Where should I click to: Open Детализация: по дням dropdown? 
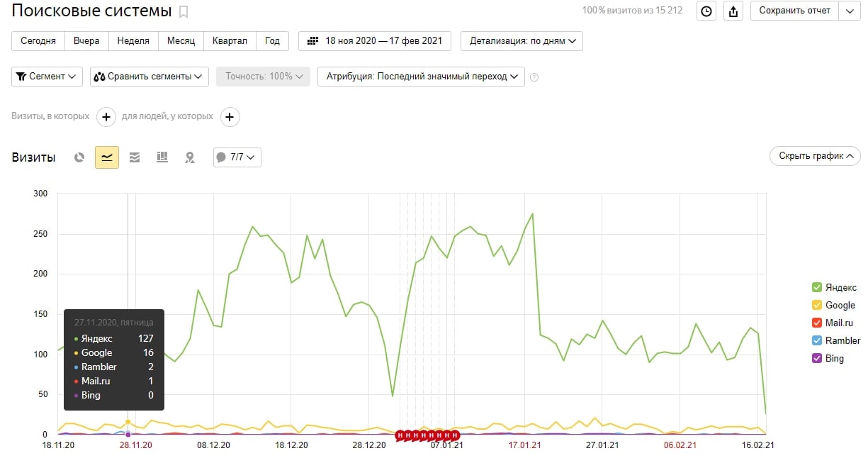[522, 41]
